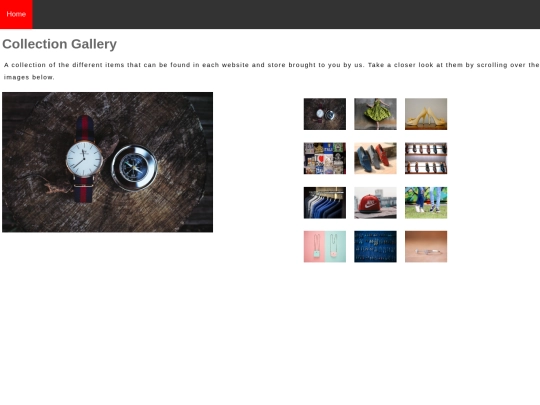Select the jeans and sneakers thumbnail
540x405 pixels.
click(x=426, y=203)
